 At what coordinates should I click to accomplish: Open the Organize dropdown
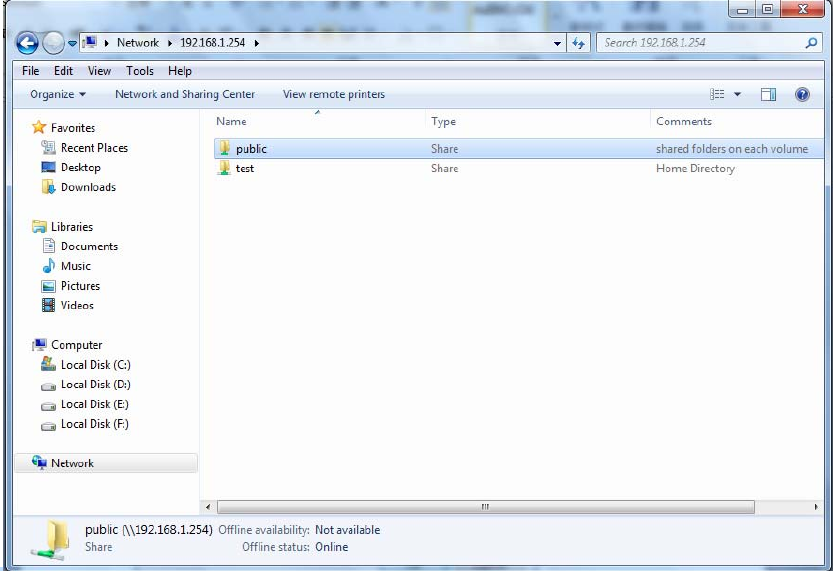[x=58, y=94]
